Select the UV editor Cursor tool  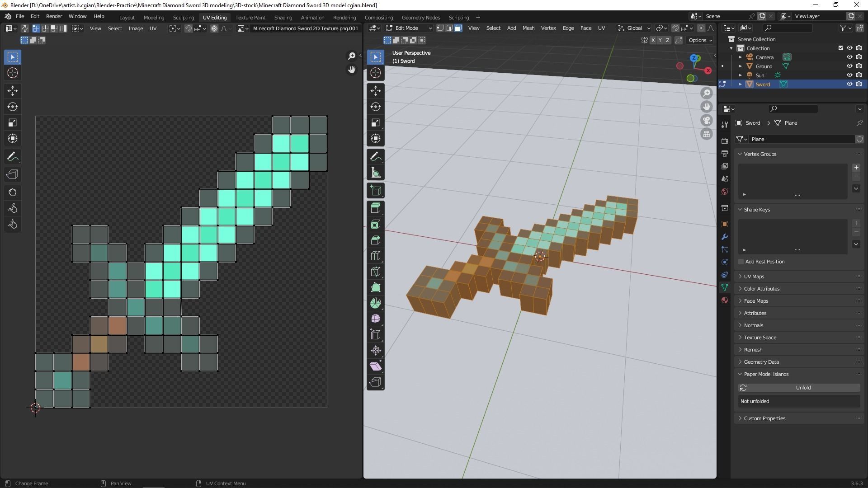click(x=12, y=73)
